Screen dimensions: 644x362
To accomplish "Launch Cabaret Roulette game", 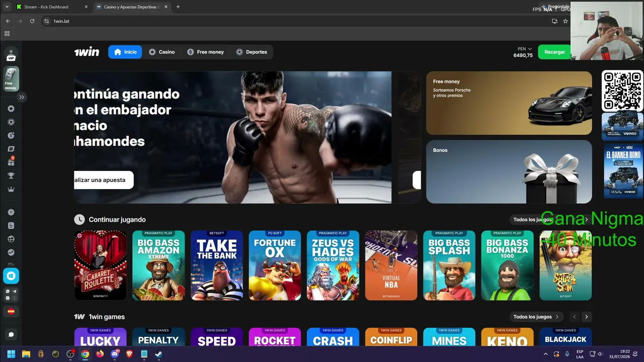I will tap(100, 265).
